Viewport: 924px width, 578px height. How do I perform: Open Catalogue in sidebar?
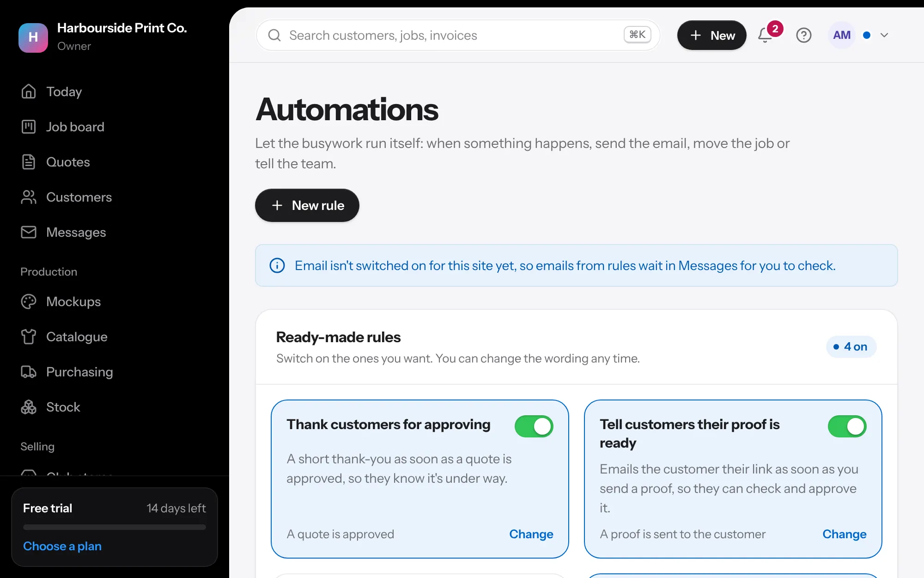(115, 337)
